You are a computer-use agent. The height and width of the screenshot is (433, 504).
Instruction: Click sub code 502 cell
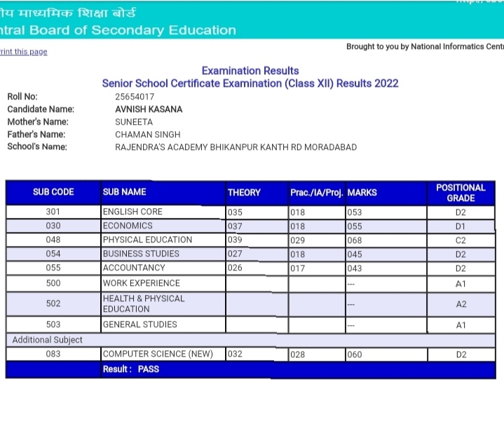[53, 304]
